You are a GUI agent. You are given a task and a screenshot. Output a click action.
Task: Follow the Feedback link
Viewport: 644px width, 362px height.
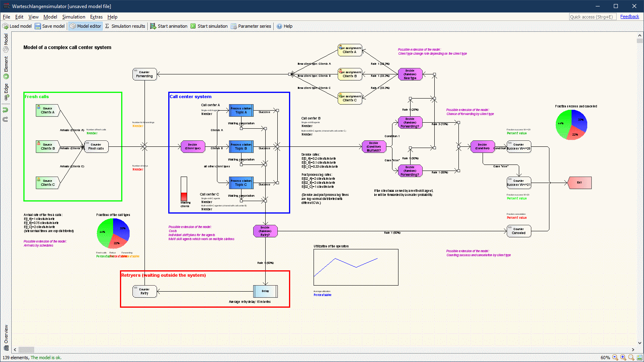click(630, 16)
